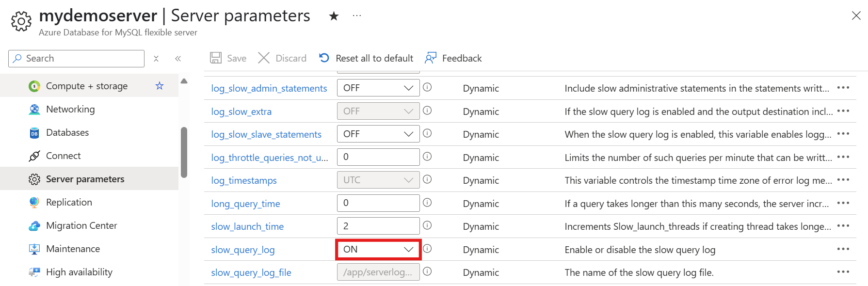
Task: Click the long_query_time value field
Action: click(378, 203)
